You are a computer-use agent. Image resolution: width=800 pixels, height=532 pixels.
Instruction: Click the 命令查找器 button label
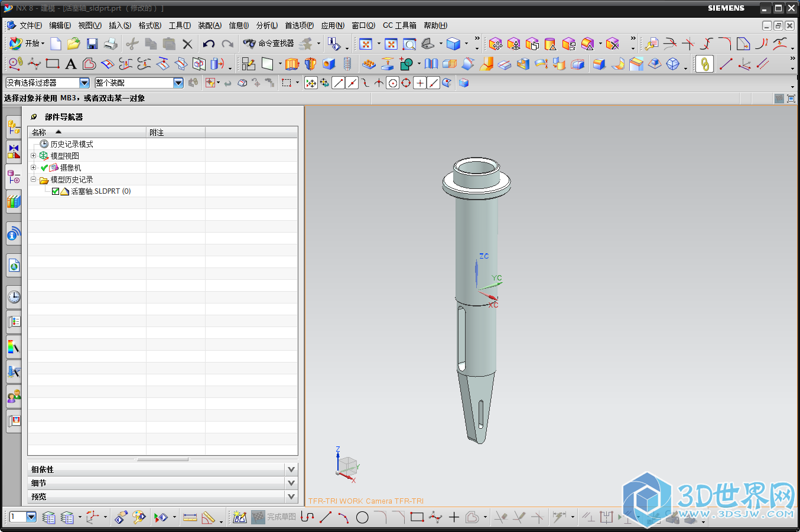tap(276, 44)
